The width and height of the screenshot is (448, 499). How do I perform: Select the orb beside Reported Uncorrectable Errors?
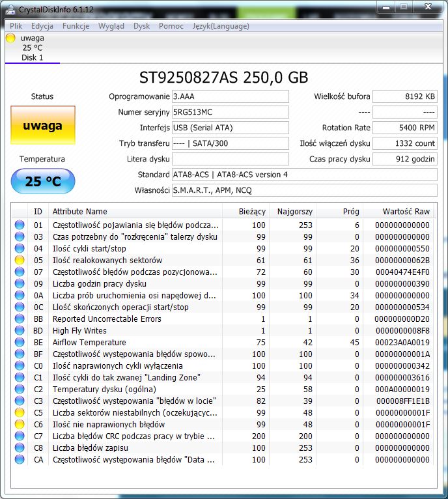20,319
